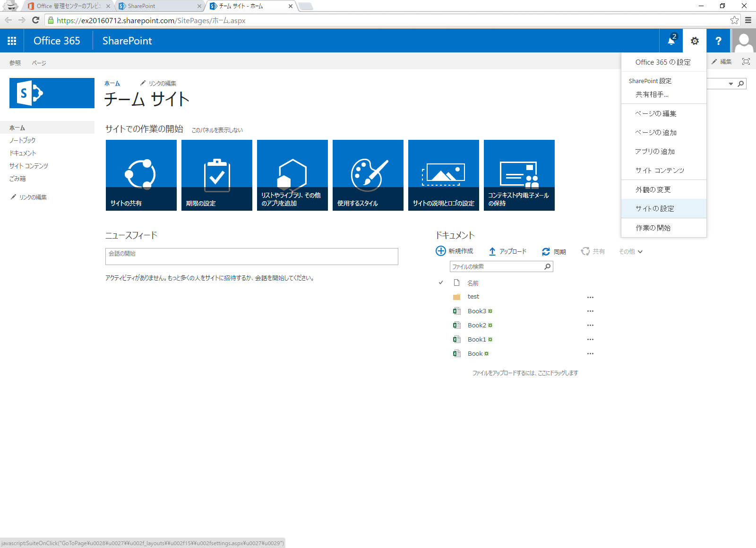Select アプリの追加 from settings menu
Viewport: 756px width, 548px height.
(664, 151)
